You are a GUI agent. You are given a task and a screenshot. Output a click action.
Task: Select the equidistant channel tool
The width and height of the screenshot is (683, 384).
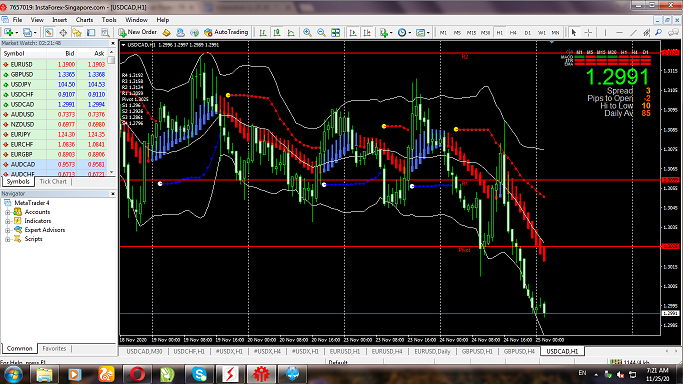[x=647, y=32]
